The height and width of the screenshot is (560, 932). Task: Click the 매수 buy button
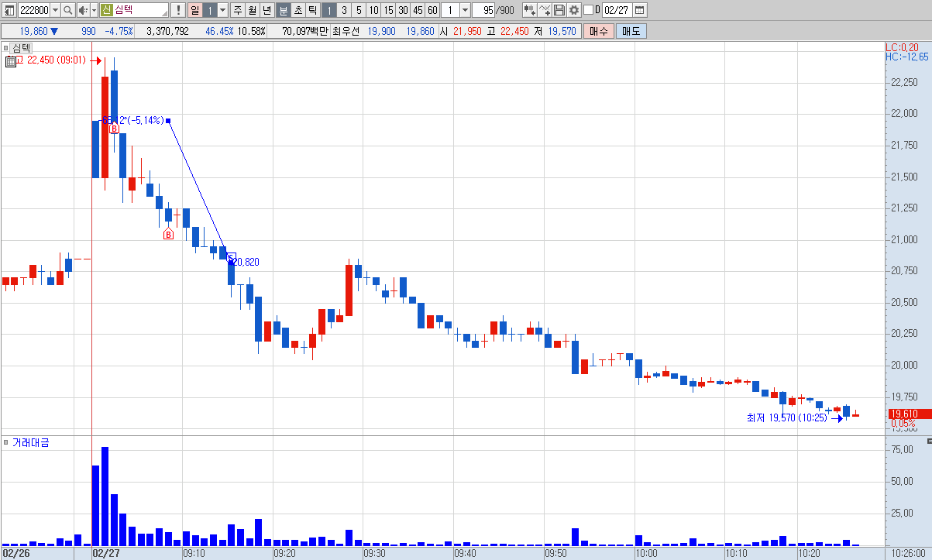point(599,31)
